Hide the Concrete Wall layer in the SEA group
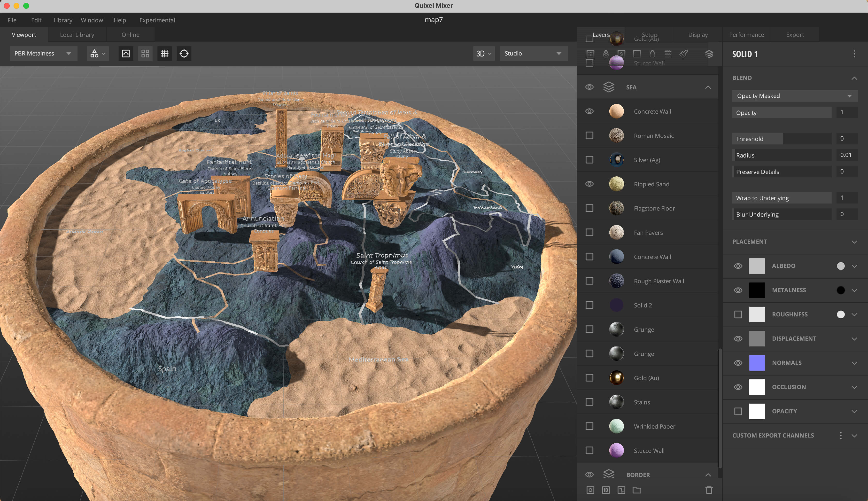The height and width of the screenshot is (501, 868). point(589,111)
